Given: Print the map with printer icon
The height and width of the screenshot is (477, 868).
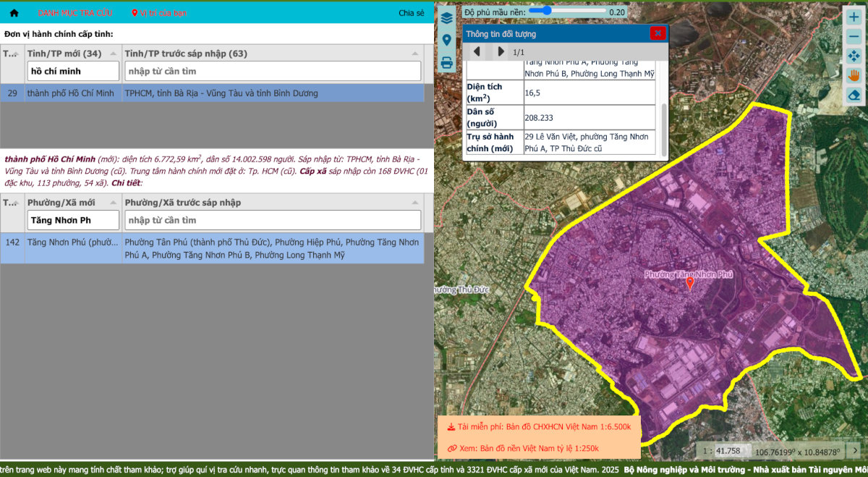Looking at the screenshot, I should pos(447,63).
